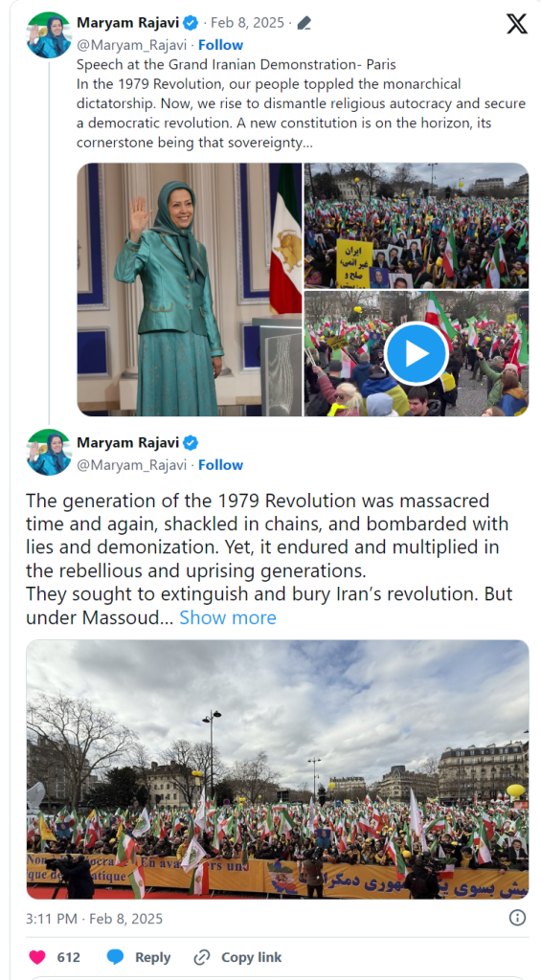Follow Maryam Rajavi in the top tweet
Image resolution: width=541 pixels, height=980 pixels.
[x=221, y=45]
